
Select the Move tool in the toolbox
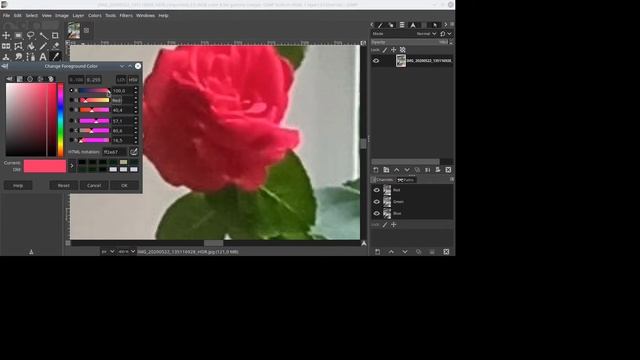pyautogui.click(x=6, y=36)
